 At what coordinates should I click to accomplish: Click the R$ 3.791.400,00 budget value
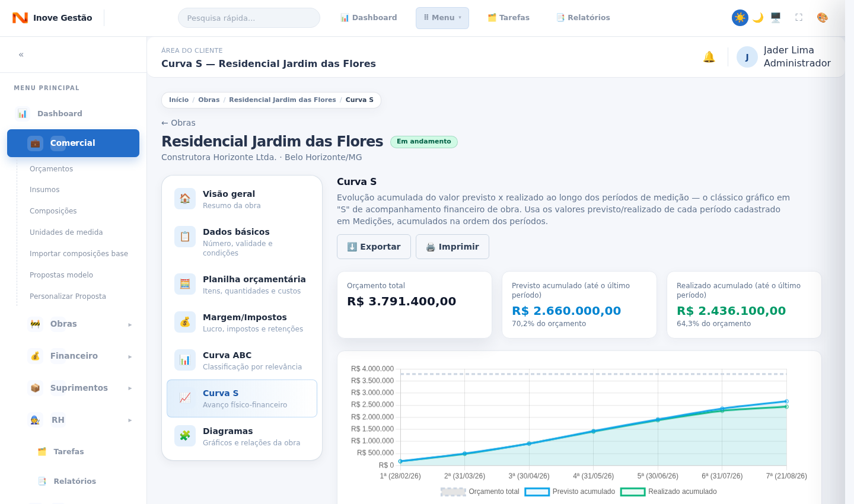click(401, 301)
